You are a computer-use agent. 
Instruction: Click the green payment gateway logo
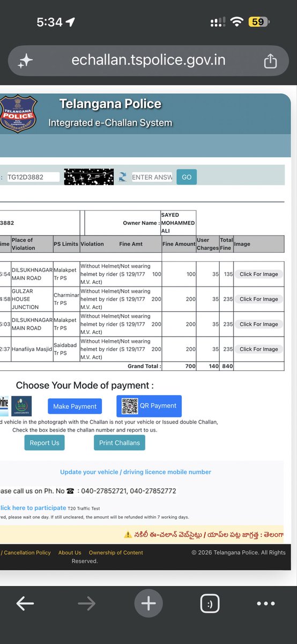(21, 406)
